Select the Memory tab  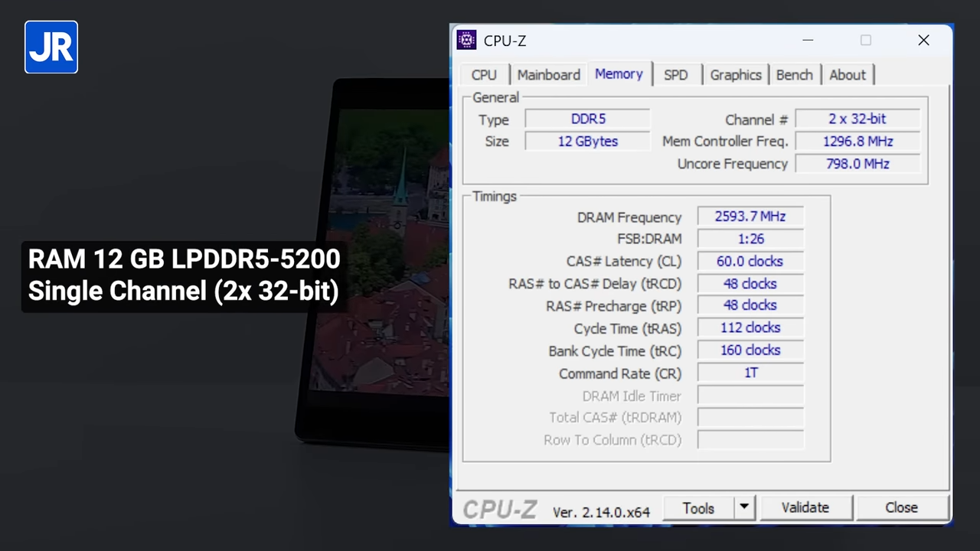point(619,74)
